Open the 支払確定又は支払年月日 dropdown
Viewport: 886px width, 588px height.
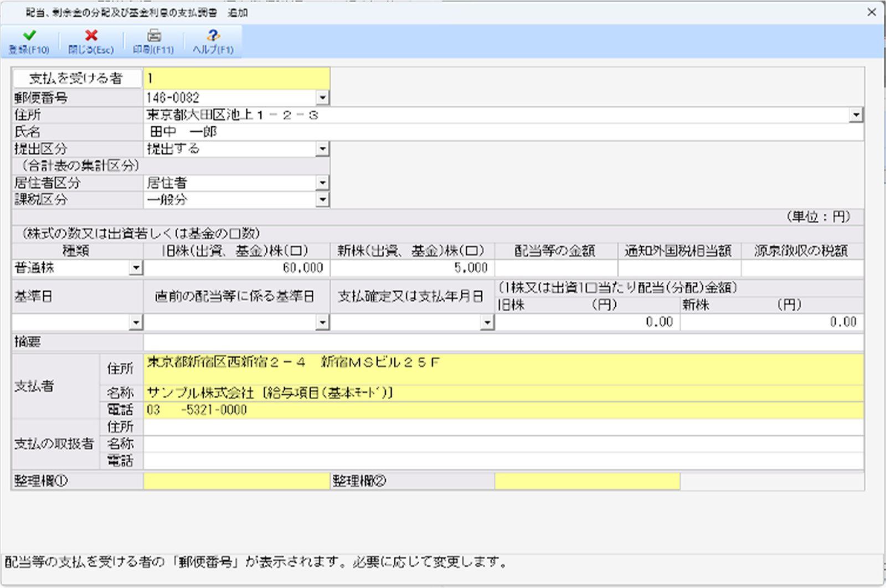coord(488,322)
